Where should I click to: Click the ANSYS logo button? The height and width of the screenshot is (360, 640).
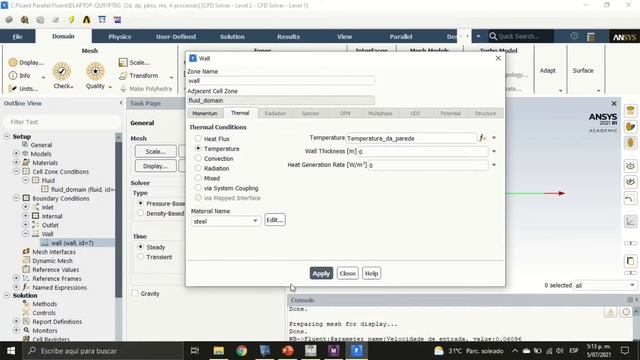click(624, 37)
